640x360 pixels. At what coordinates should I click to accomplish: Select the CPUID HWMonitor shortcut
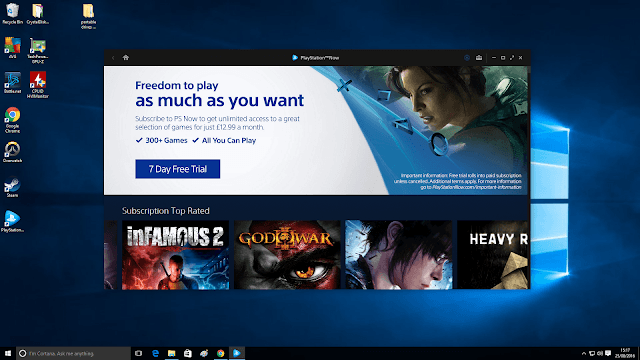(38, 85)
